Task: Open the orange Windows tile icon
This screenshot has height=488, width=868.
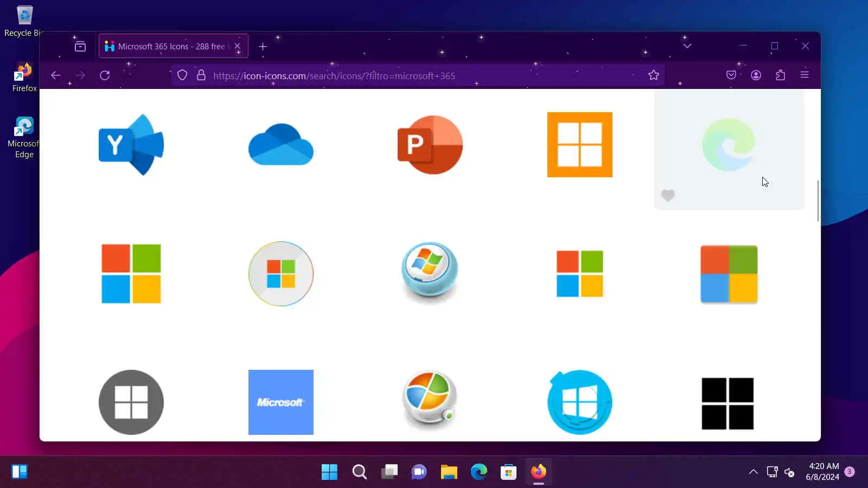Action: click(580, 145)
